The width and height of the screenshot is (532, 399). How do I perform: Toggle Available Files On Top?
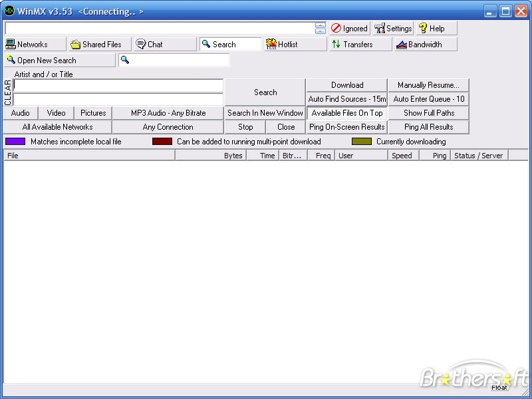[x=347, y=113]
